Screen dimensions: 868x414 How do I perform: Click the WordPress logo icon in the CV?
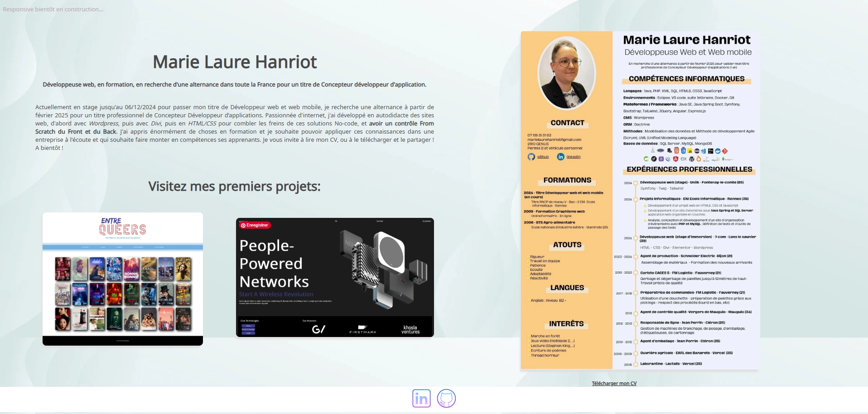point(692,159)
